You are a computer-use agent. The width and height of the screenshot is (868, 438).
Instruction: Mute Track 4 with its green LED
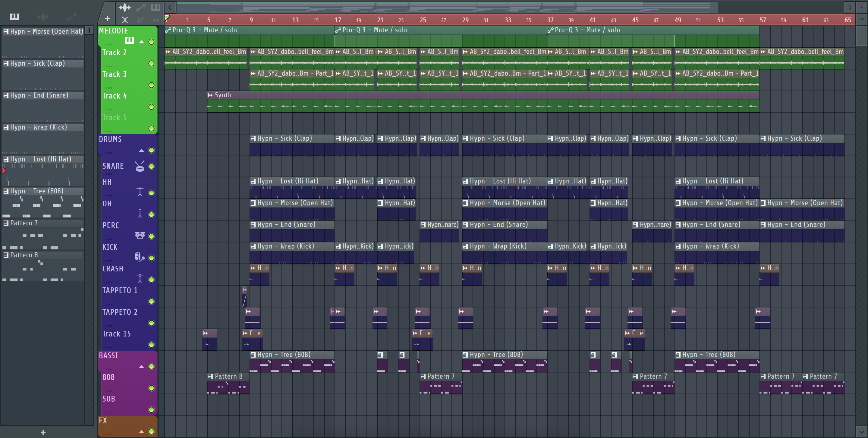(x=152, y=107)
